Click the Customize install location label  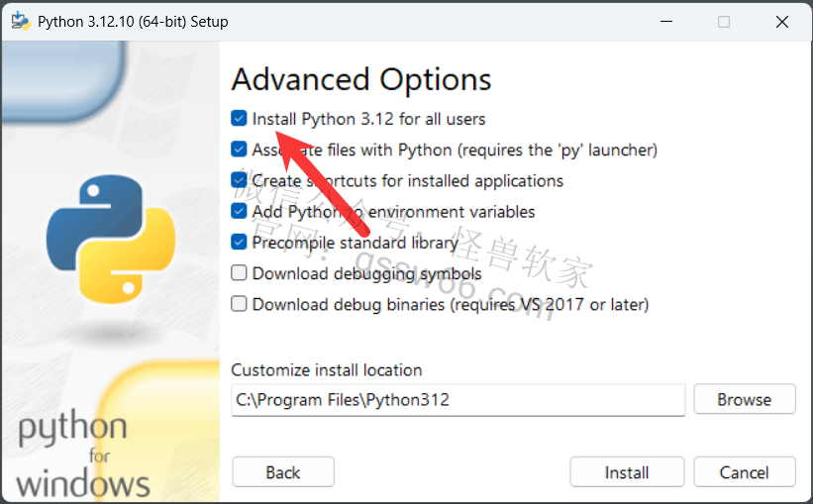327,370
